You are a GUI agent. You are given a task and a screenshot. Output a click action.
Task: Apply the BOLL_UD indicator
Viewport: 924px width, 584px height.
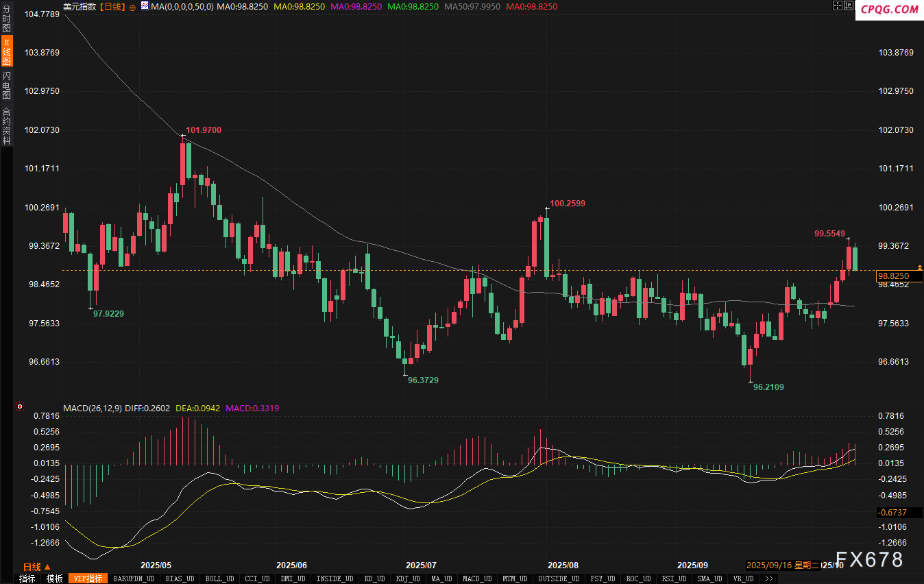tap(218, 579)
